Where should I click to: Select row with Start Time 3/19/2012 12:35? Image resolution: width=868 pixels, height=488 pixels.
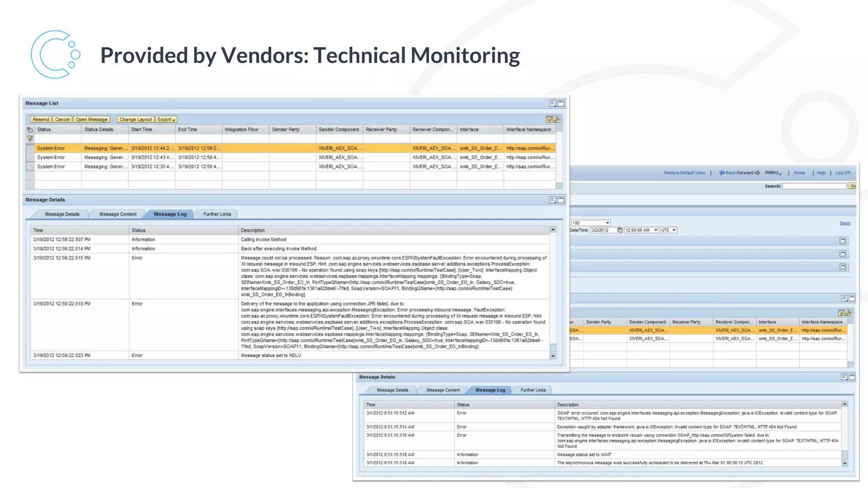290,167
